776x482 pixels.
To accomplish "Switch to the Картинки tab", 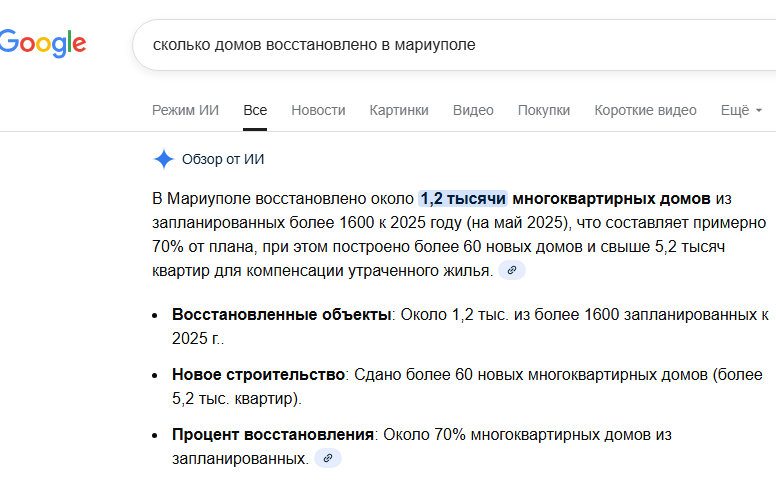I will [399, 110].
